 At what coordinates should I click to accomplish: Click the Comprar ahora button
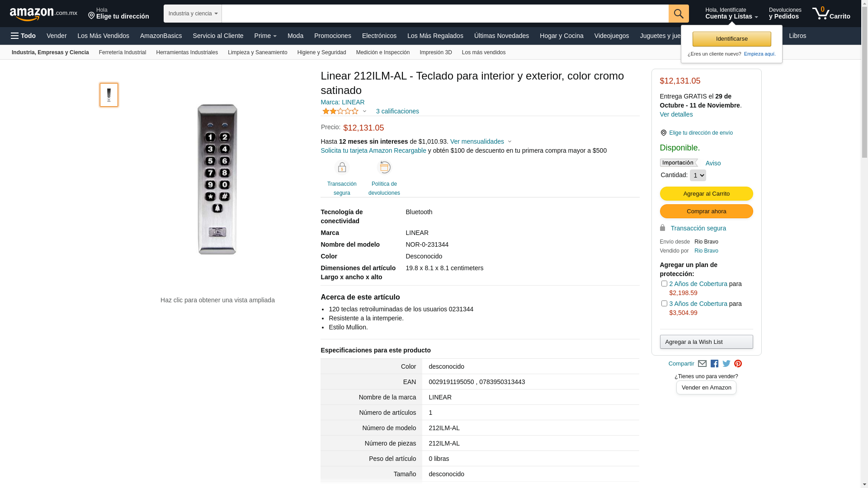[706, 211]
